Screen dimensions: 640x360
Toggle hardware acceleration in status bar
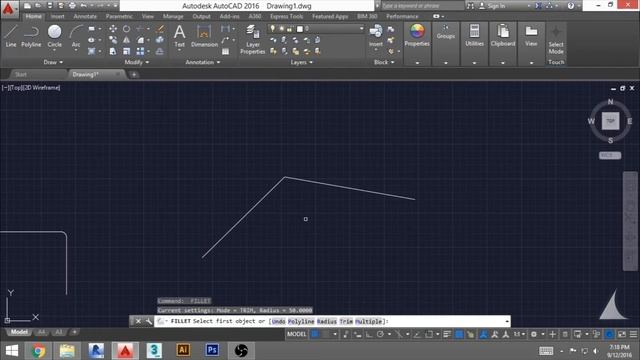point(609,334)
